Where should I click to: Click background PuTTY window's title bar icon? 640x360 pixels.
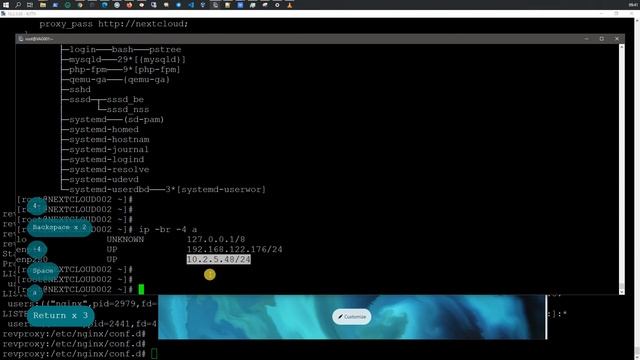[3, 13]
